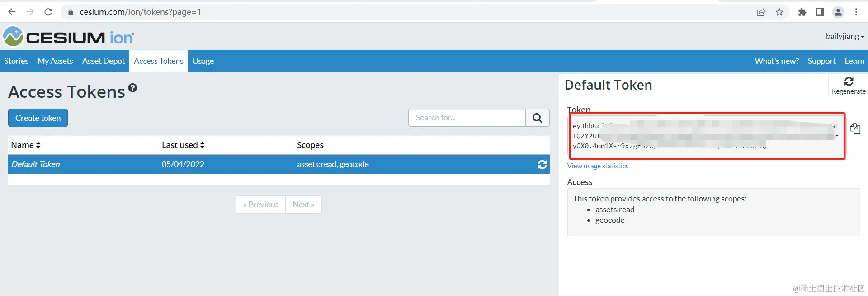Screen dimensions: 868x296
Task: Click the search magnifier button
Action: [x=538, y=118]
